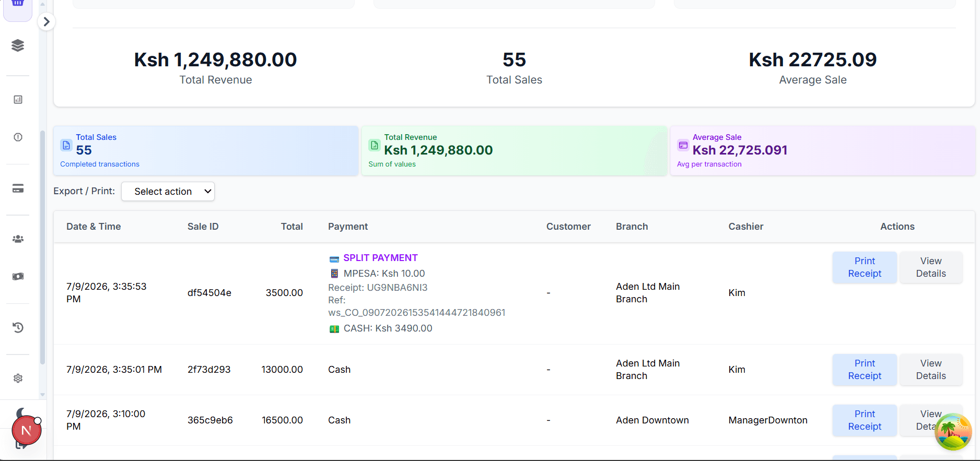Click sale ID 2f73d293
The width and height of the screenshot is (980, 461).
pos(209,370)
